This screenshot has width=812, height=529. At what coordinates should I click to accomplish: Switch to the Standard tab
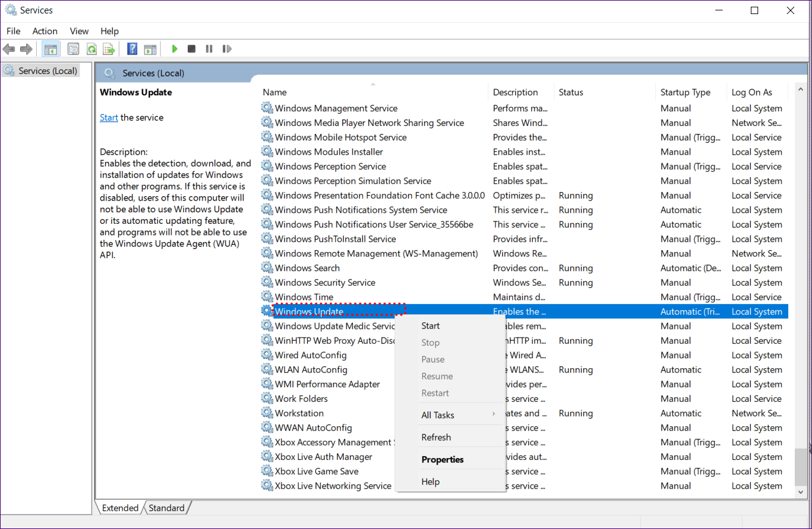166,508
